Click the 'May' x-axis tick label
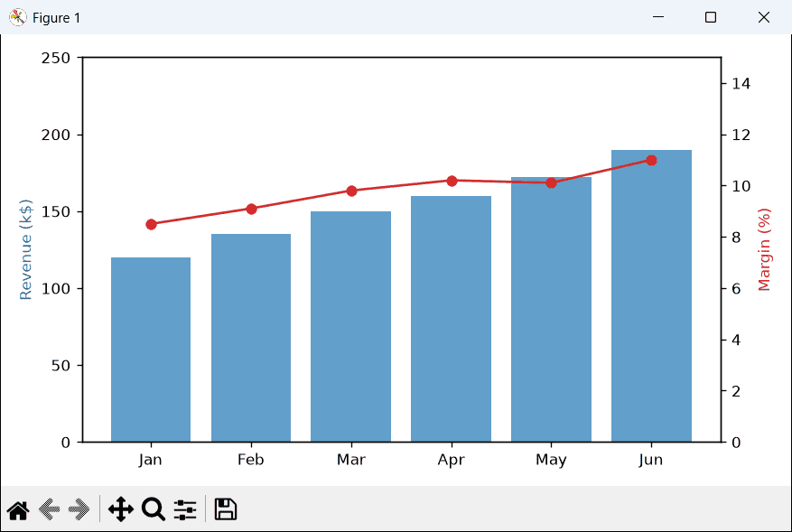The image size is (792, 532). click(x=551, y=460)
